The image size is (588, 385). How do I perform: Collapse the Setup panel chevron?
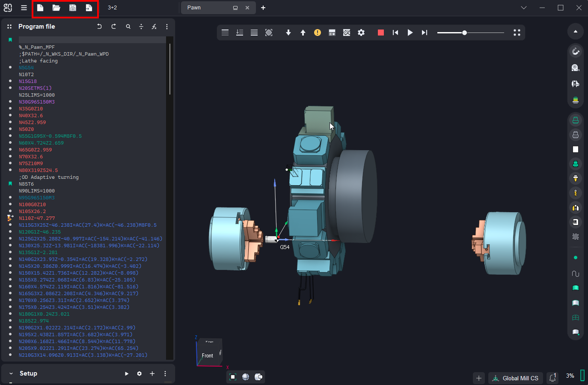pyautogui.click(x=11, y=373)
